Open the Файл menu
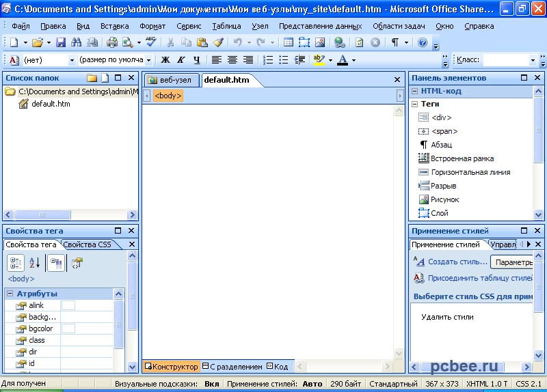This screenshot has width=547, height=392. [21, 26]
